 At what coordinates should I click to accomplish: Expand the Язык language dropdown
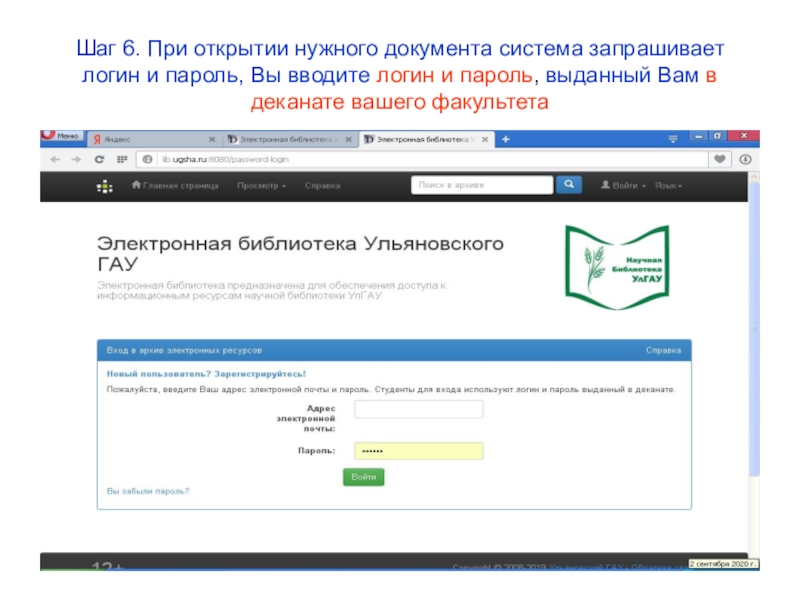click(668, 186)
